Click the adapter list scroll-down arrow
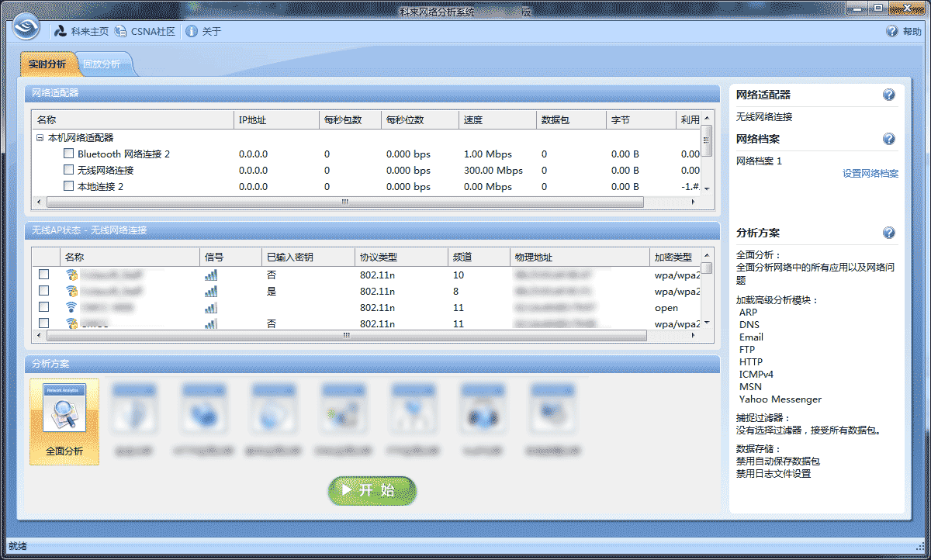Screen dimensions: 931x560 click(707, 188)
